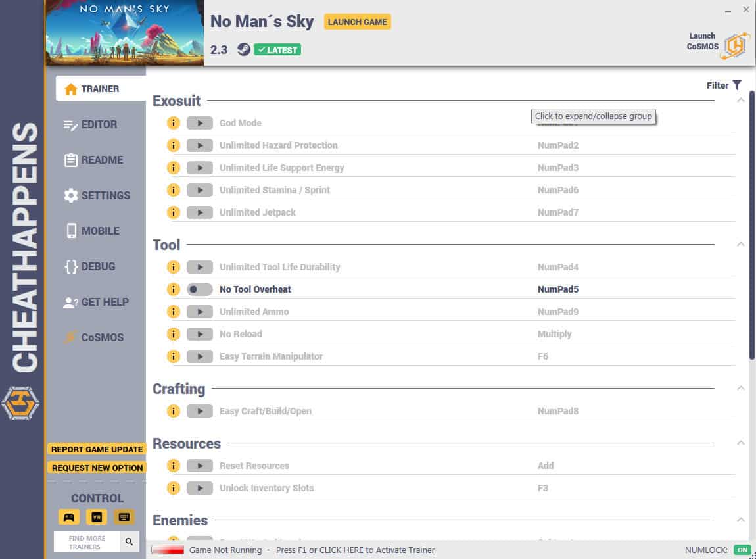756x559 pixels.
Task: Click the Press F1 activate trainer link
Action: [356, 550]
